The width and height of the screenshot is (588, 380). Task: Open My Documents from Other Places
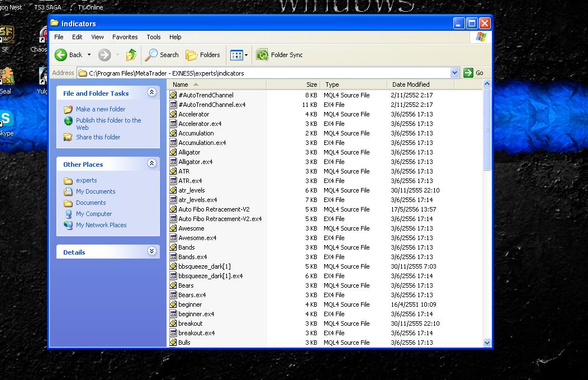pyautogui.click(x=96, y=191)
